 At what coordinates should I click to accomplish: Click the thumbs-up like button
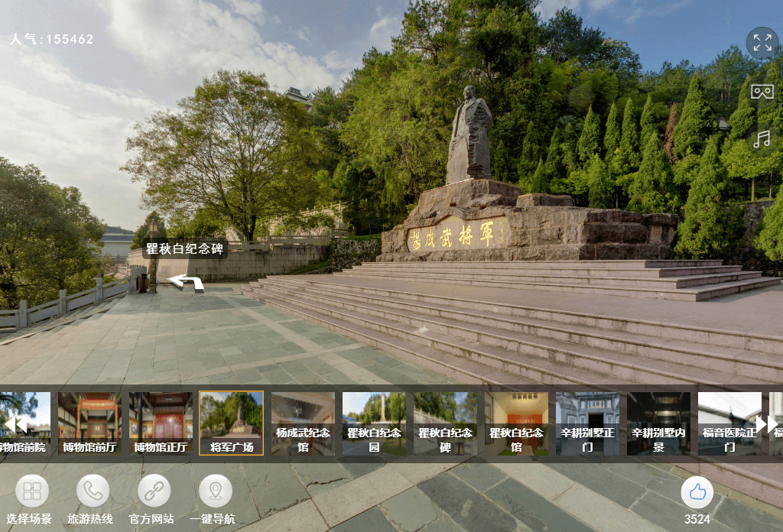point(697,492)
